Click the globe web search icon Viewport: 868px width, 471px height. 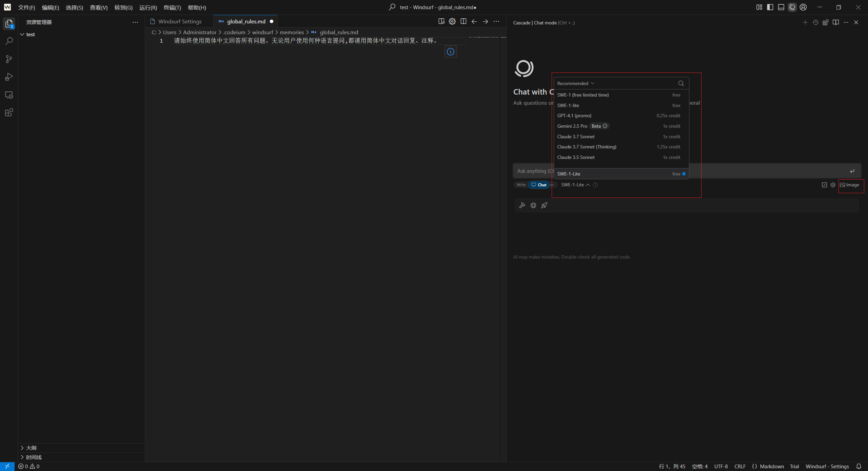coord(533,205)
